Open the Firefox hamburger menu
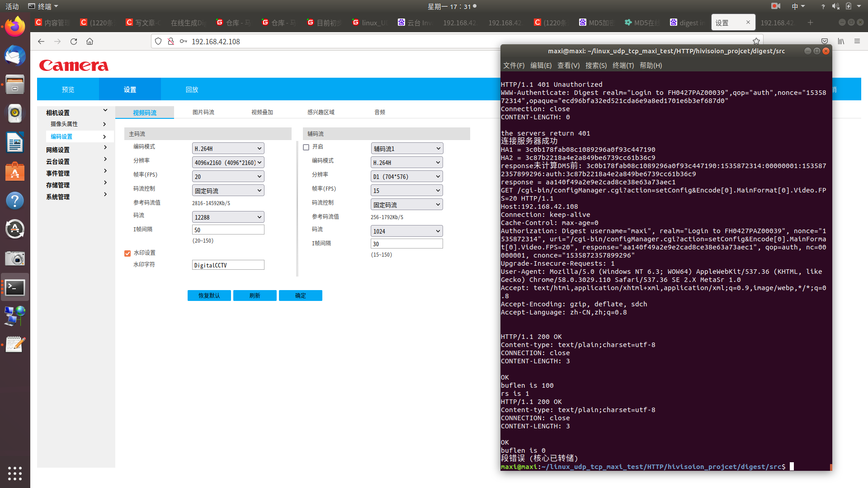 [x=857, y=41]
